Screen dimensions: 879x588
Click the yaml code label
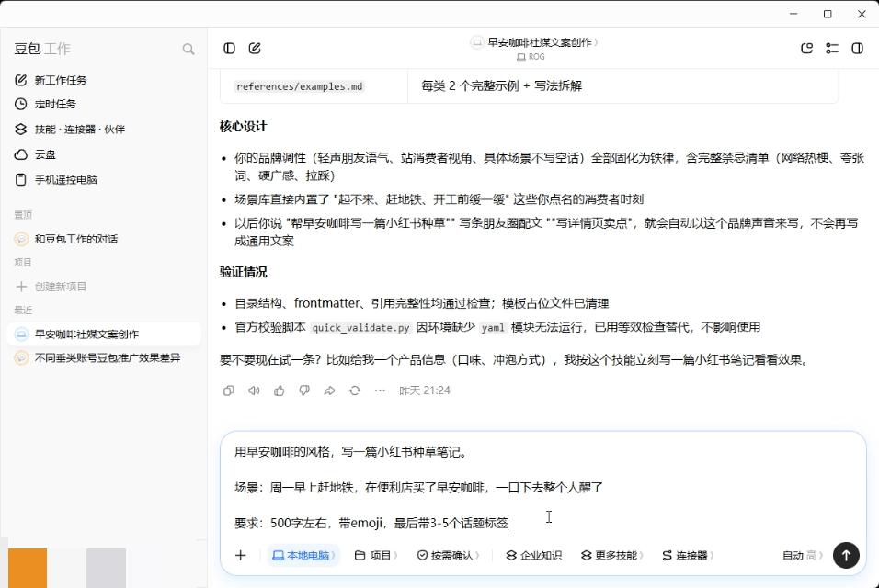coord(493,328)
